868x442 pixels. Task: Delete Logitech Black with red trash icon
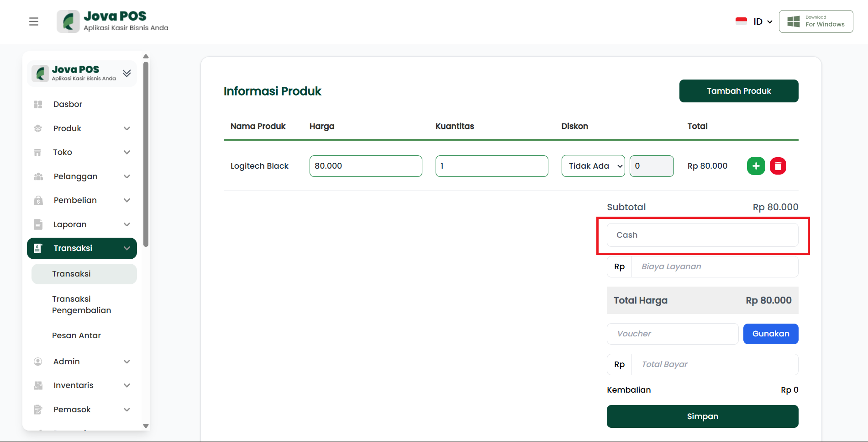pos(778,166)
